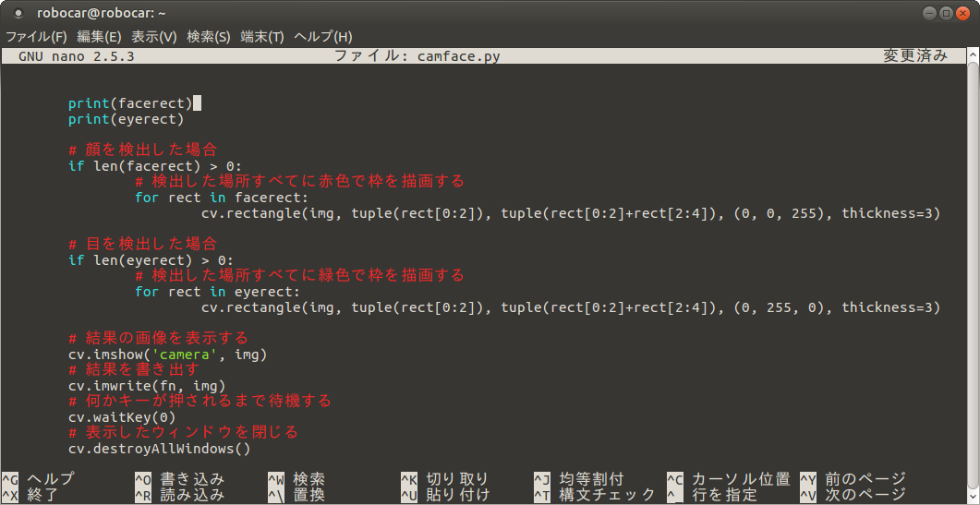This screenshot has height=505, width=980.
Task: Click the ^G ヘルプ shortcut
Action: click(38, 479)
